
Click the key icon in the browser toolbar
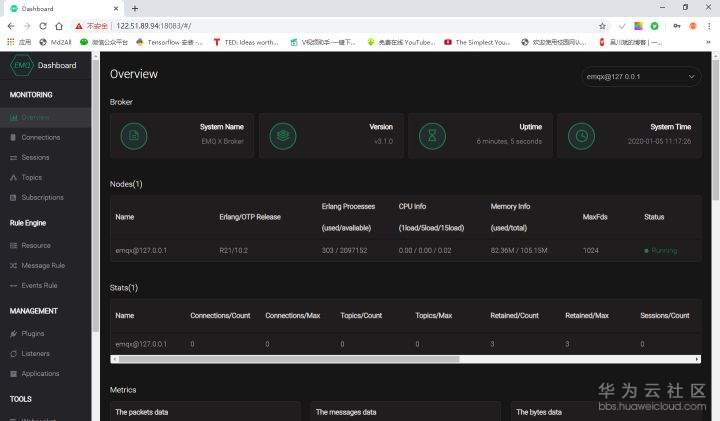(x=676, y=26)
